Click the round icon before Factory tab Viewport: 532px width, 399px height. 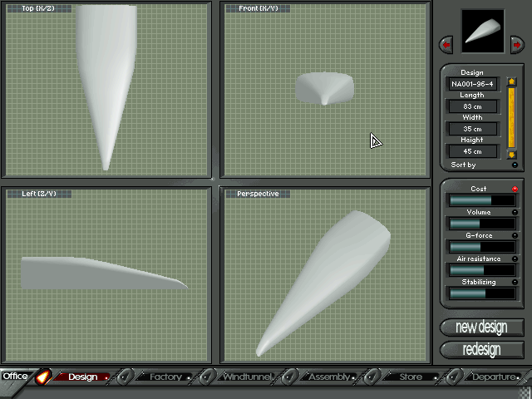point(126,377)
